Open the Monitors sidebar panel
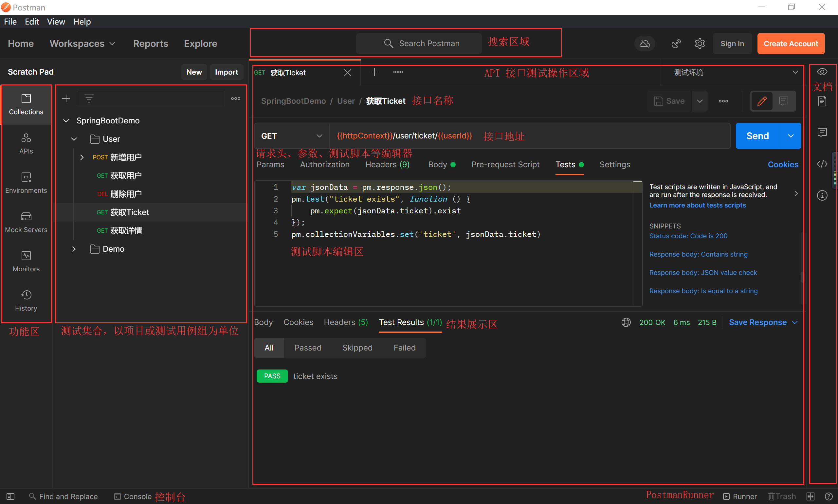 [x=26, y=261]
